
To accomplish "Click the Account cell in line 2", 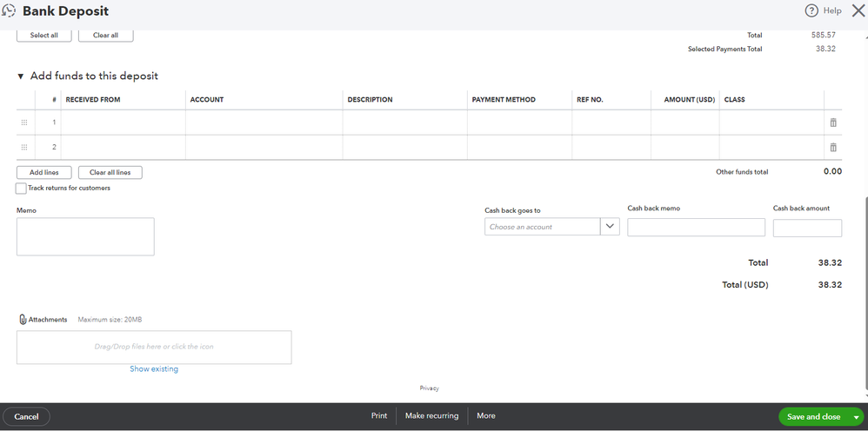I will (x=264, y=147).
